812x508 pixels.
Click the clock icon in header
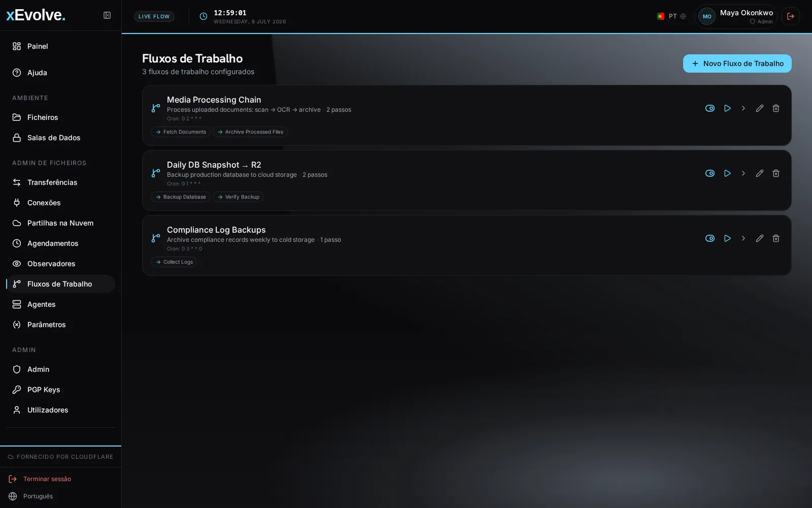pyautogui.click(x=204, y=16)
